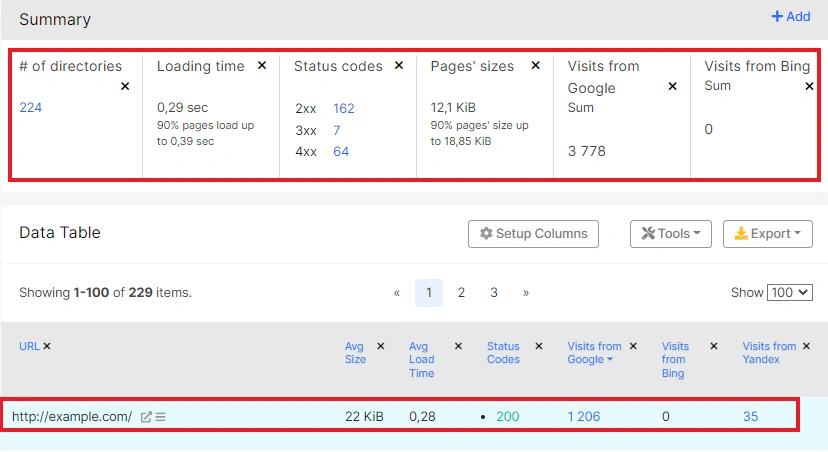Open the 224 directories count link
This screenshot has height=452, width=828.
31,108
